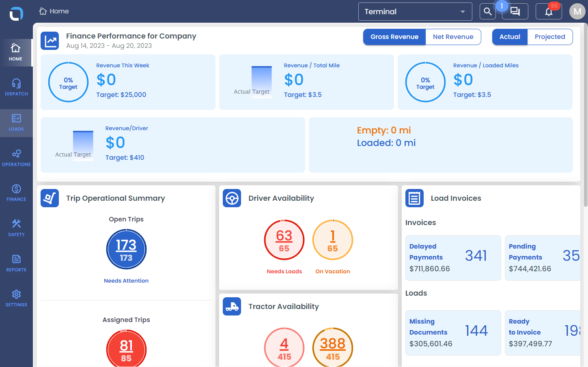Open the Dispatch section in sidebar
Image resolution: width=588 pixels, height=367 pixels.
coord(16,87)
